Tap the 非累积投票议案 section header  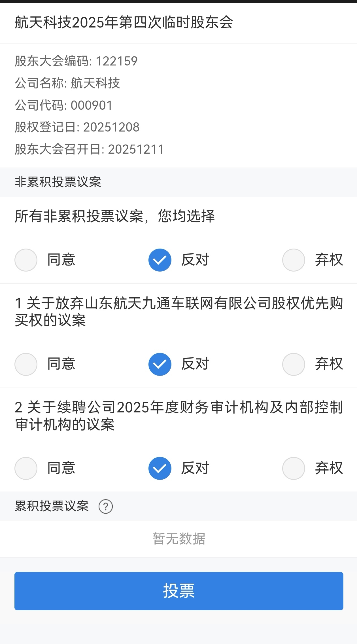[58, 182]
